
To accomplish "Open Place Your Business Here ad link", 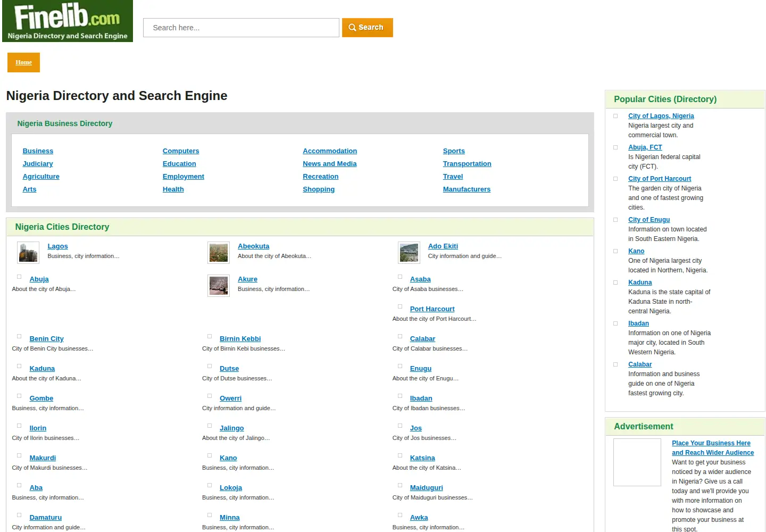I will [x=713, y=448].
